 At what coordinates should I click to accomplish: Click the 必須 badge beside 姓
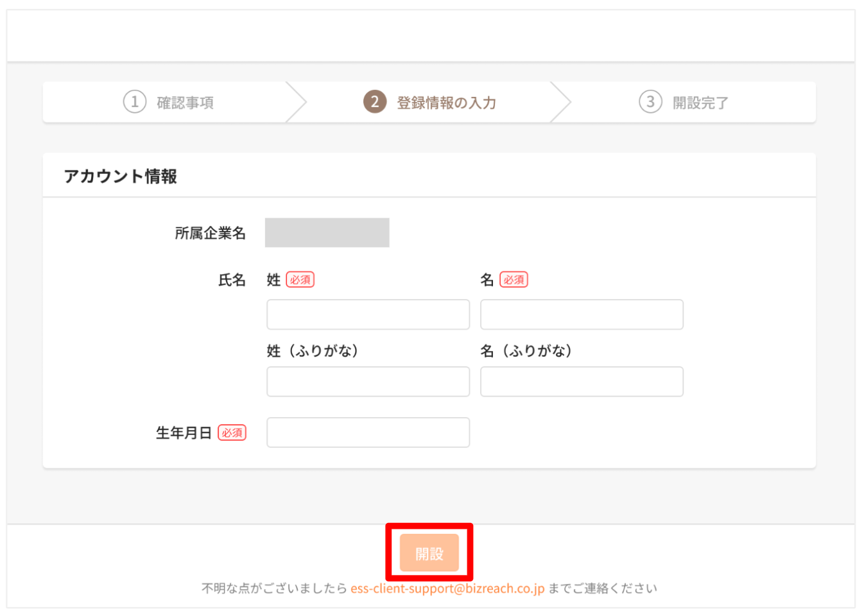[x=300, y=280]
